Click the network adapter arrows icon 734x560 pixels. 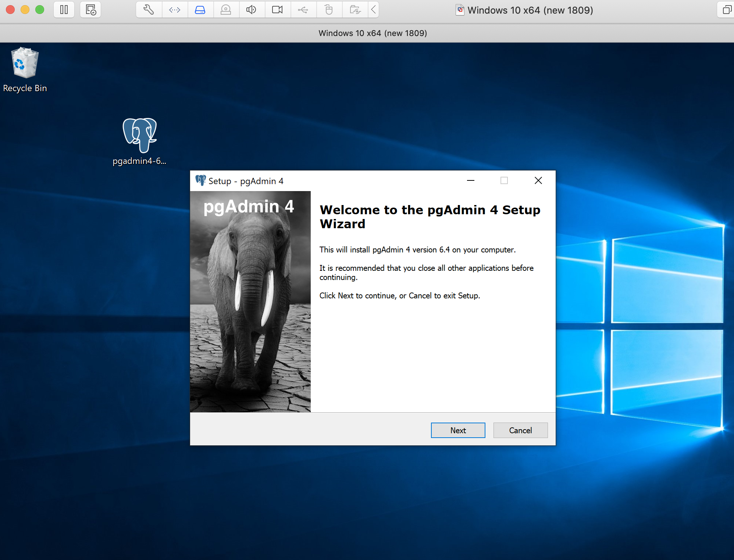coord(175,10)
